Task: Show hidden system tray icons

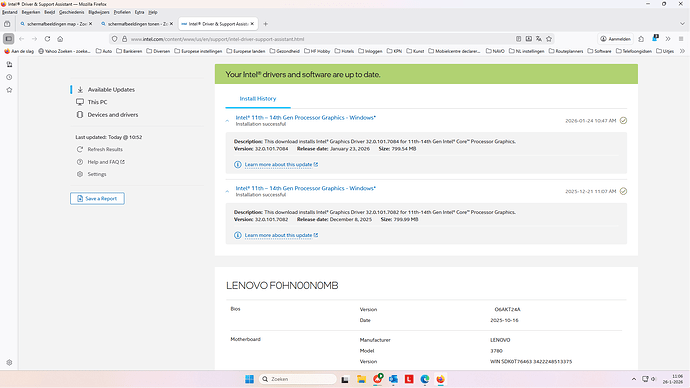Action: click(x=634, y=379)
